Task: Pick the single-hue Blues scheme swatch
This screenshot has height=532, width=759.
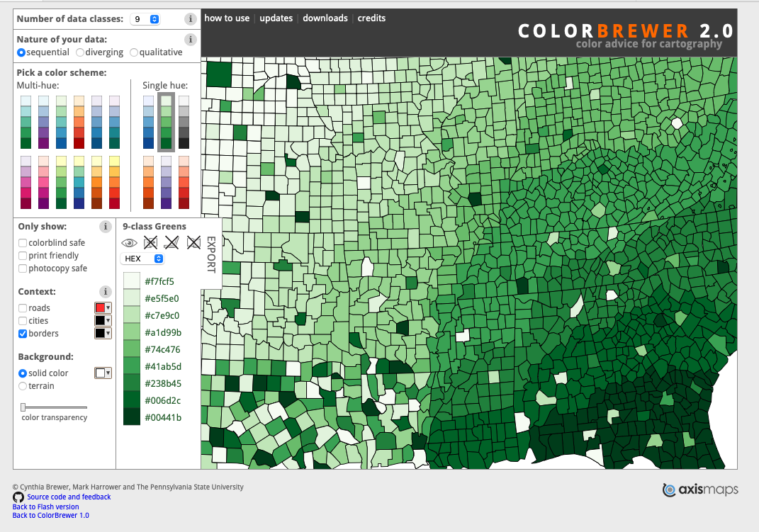Action: [149, 122]
